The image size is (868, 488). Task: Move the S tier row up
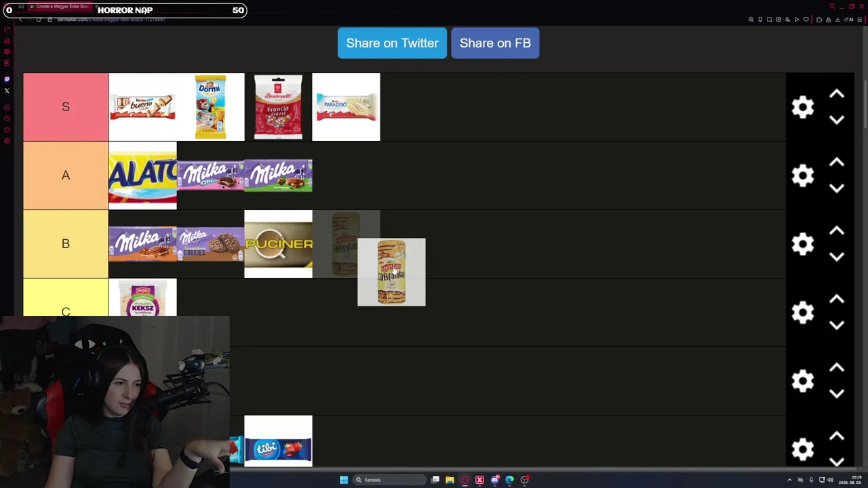[837, 94]
